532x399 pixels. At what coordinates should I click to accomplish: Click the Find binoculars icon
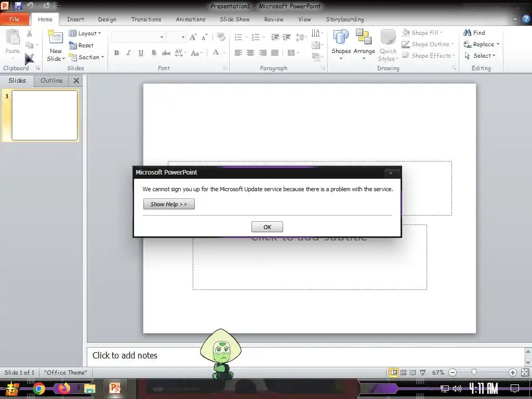pos(467,33)
